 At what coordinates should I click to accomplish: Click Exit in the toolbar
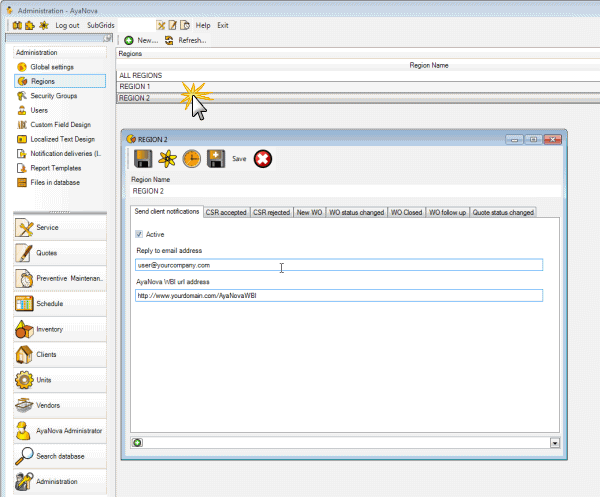[x=223, y=26]
